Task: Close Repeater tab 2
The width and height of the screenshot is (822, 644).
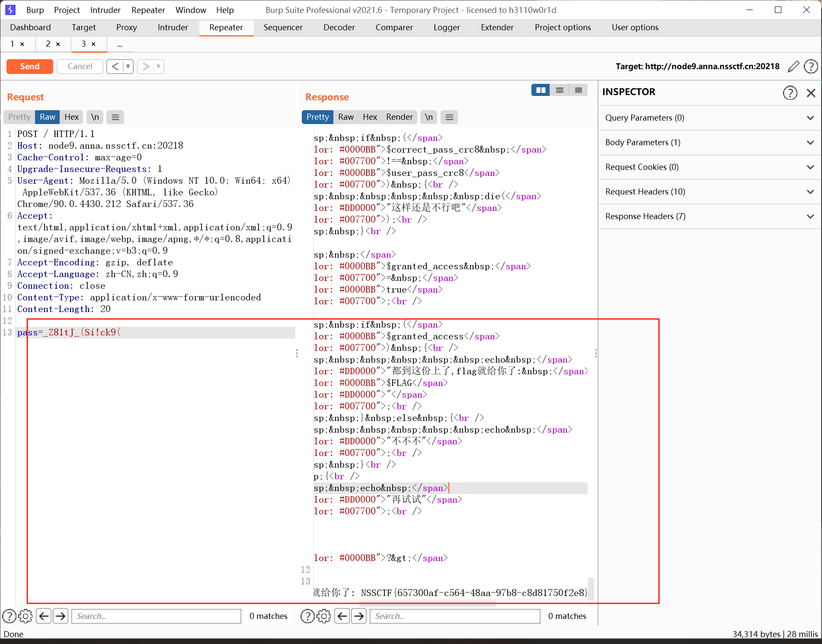Action: [x=58, y=44]
